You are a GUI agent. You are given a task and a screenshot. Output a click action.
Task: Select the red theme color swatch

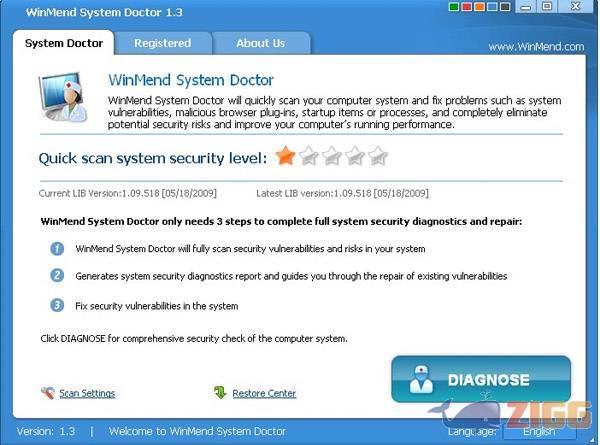pos(466,7)
